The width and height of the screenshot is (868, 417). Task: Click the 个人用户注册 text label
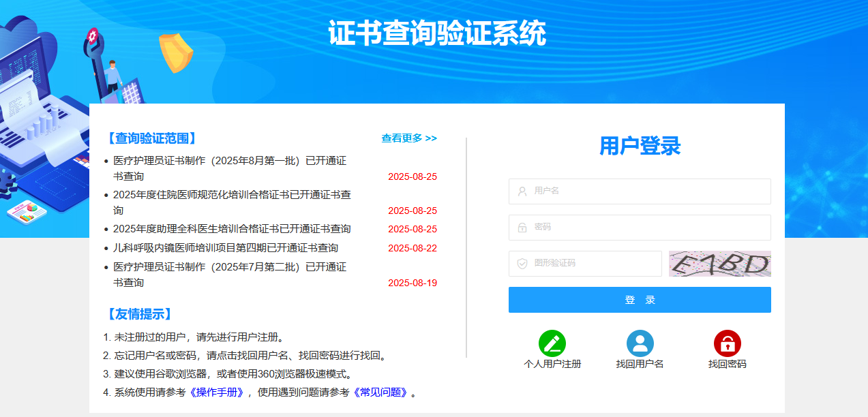coord(552,365)
